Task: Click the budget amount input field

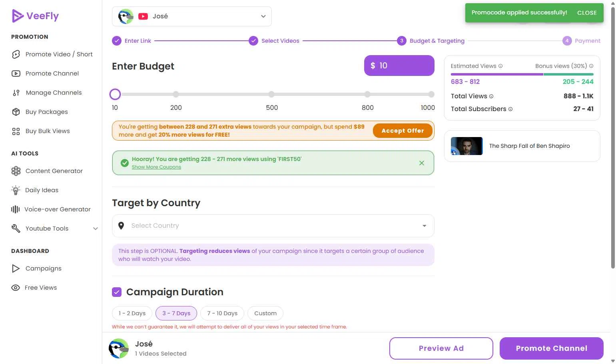Action: (399, 66)
